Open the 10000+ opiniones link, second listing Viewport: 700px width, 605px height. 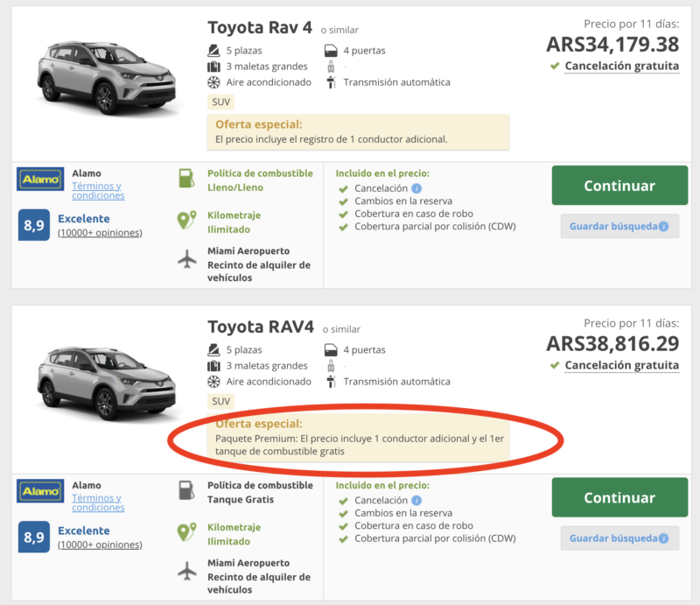[100, 545]
